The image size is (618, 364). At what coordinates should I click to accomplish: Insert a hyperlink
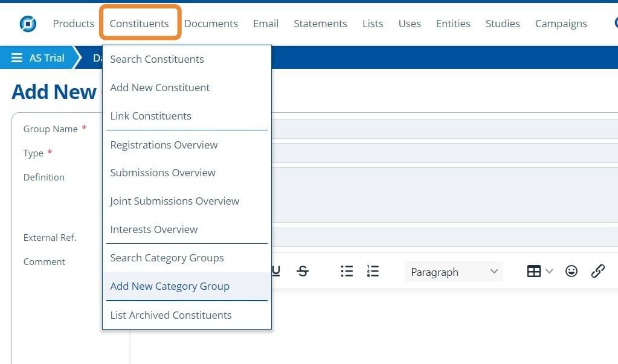[x=597, y=272]
